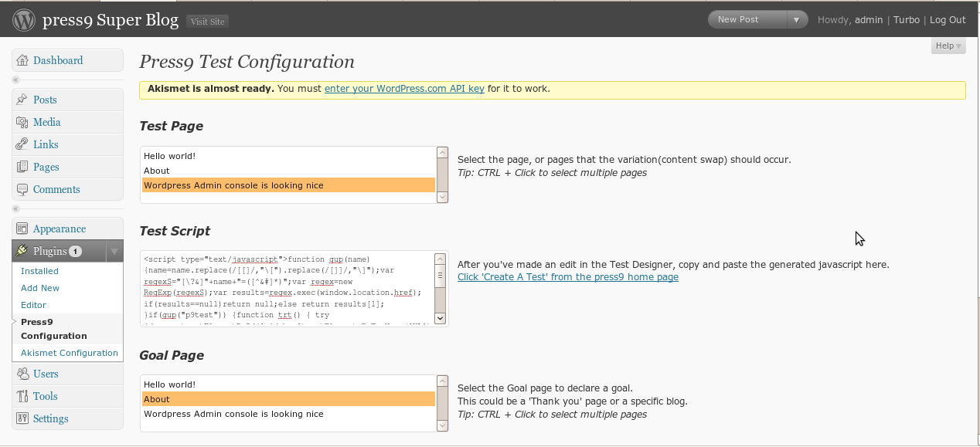
Task: Select 'Wordpress Admin console' in Test Page list
Action: (x=288, y=185)
